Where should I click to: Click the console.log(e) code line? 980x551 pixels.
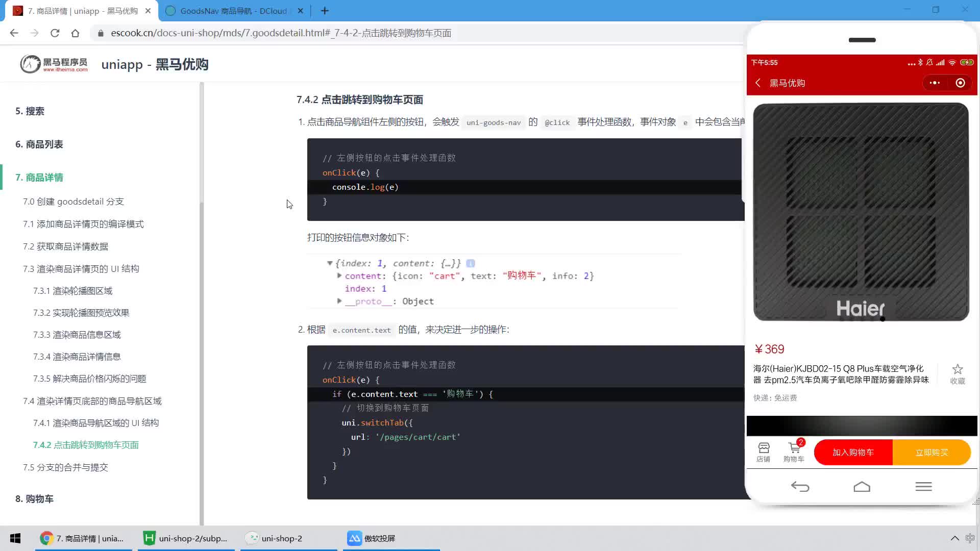coord(365,187)
